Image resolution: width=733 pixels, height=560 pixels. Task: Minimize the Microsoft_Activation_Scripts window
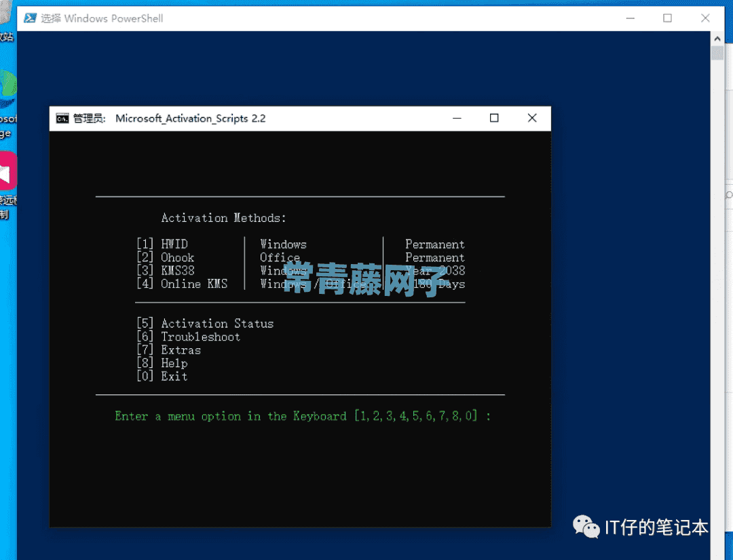click(457, 118)
